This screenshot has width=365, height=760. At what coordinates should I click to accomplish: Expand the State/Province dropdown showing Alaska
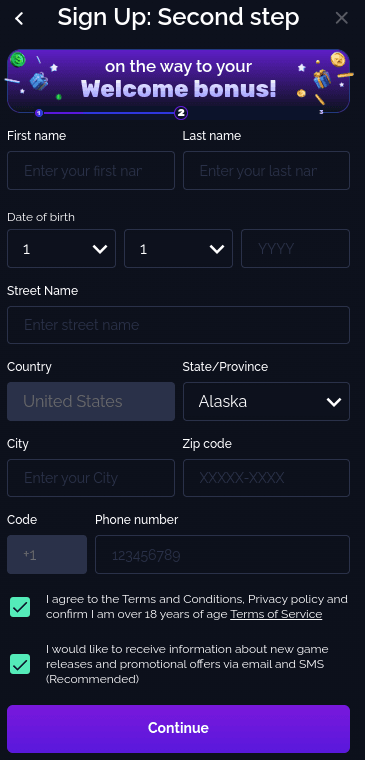[266, 401]
